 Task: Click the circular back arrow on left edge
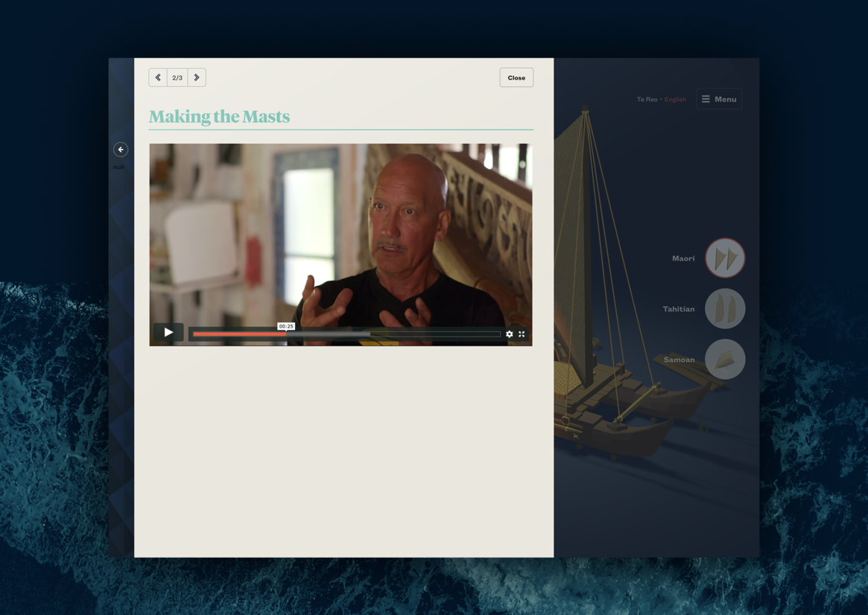tap(121, 150)
